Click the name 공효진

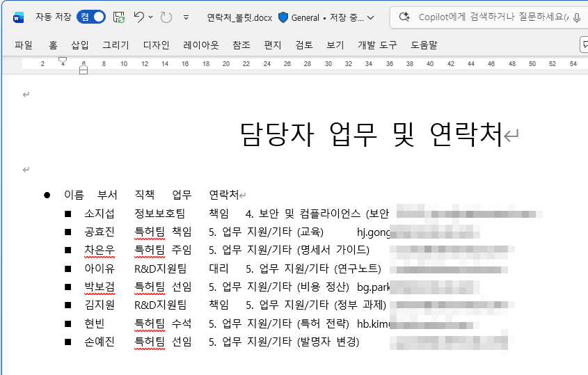click(100, 232)
